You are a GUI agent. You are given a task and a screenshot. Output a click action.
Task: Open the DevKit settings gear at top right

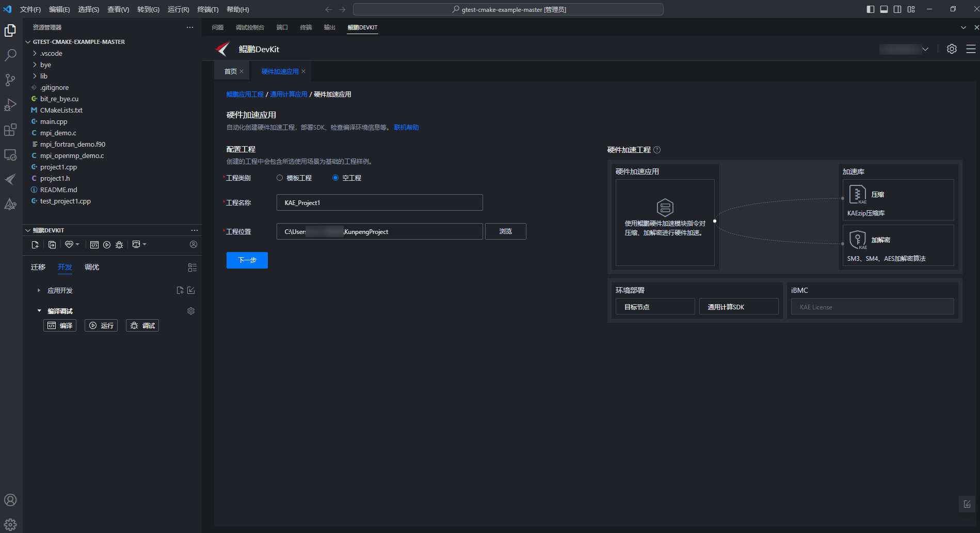[x=952, y=49]
